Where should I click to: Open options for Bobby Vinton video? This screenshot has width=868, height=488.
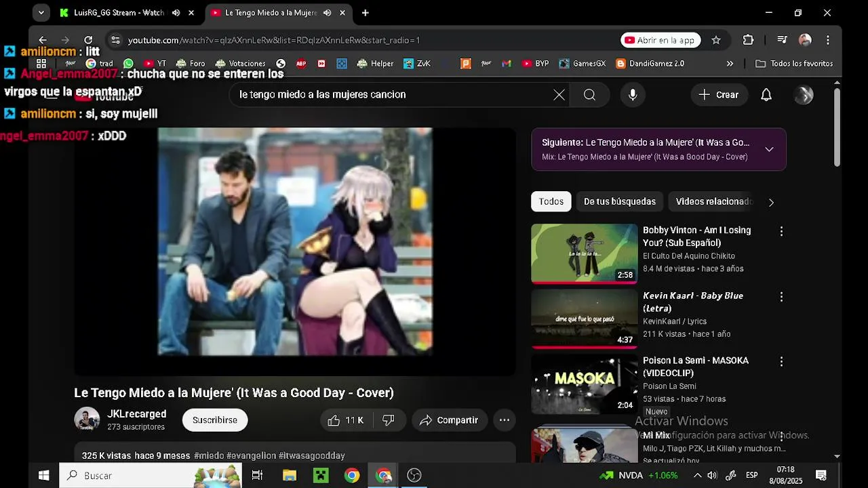[x=781, y=232]
